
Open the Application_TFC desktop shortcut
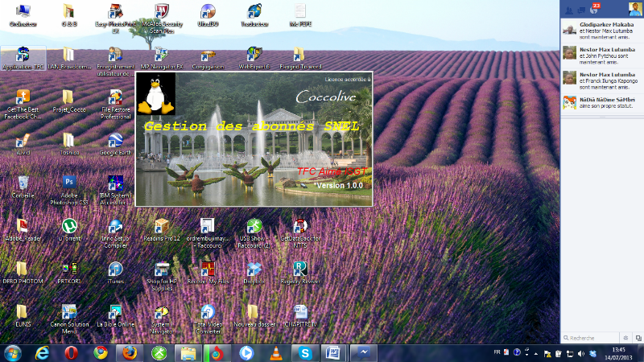pyautogui.click(x=23, y=56)
